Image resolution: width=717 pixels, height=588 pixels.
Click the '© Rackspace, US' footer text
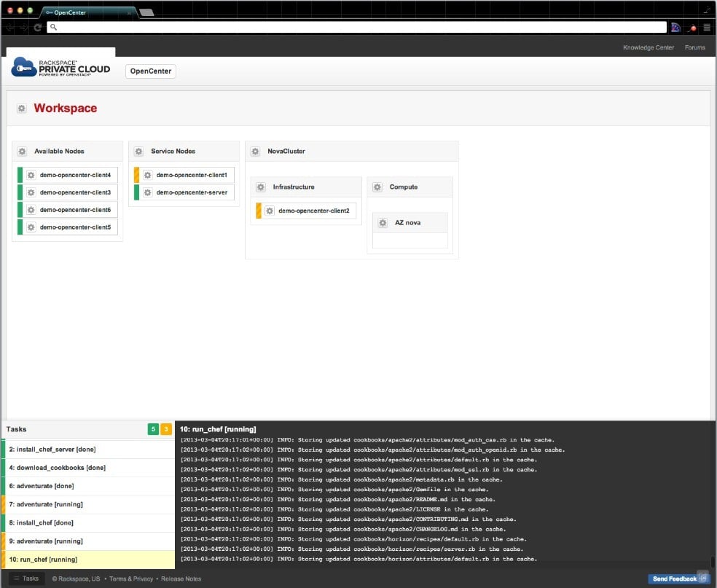point(76,579)
